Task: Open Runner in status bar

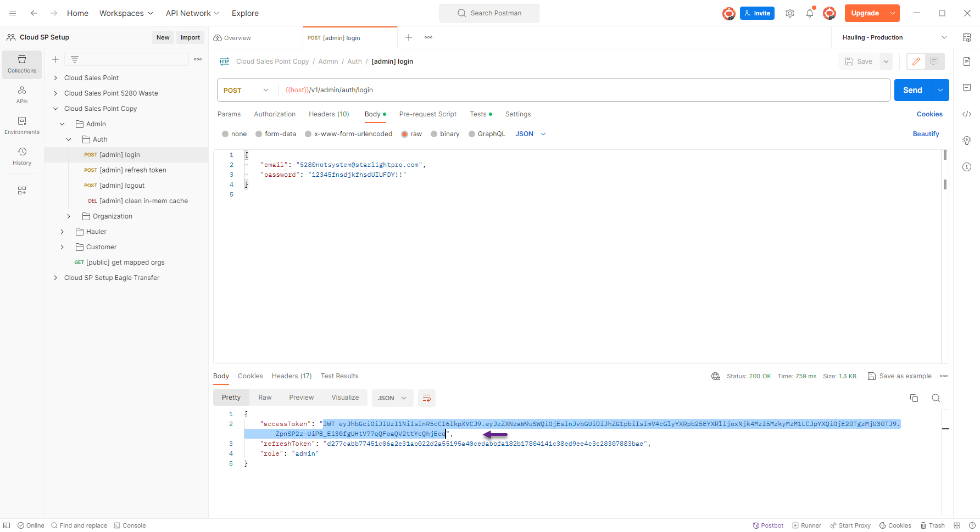Action: coord(807,525)
